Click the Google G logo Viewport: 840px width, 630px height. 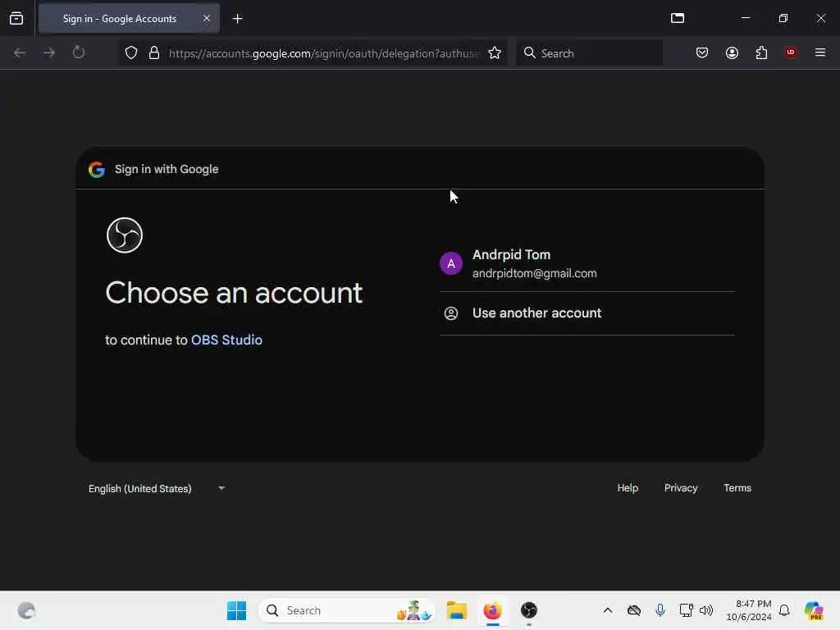[97, 170]
